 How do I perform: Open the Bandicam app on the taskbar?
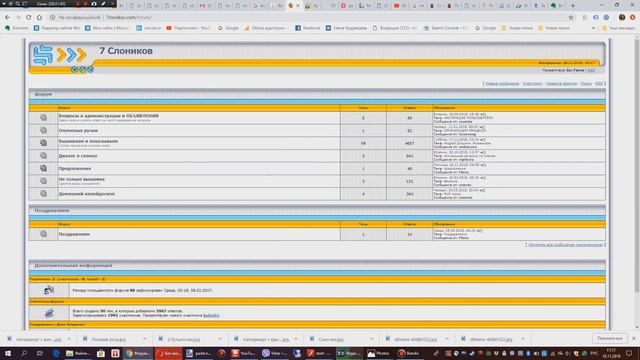409,353
